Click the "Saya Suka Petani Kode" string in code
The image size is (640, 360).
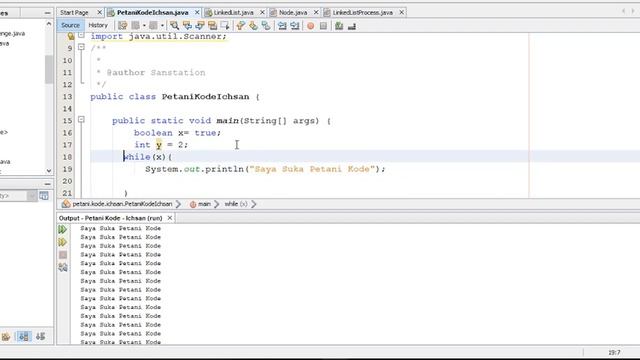point(312,169)
